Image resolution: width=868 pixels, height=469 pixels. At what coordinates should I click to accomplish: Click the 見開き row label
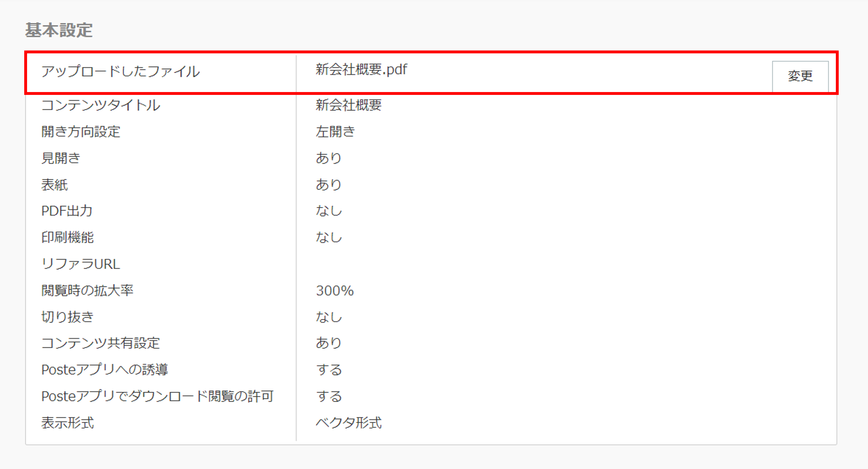tap(61, 158)
